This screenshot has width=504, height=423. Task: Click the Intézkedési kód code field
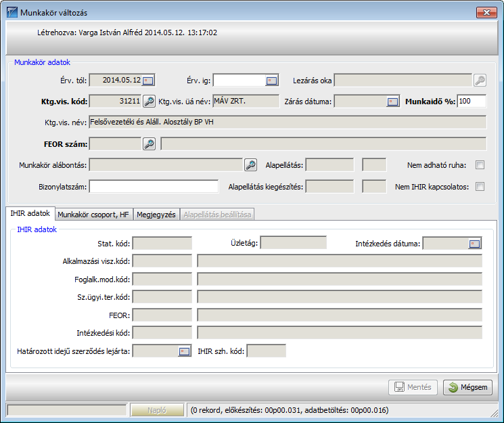coord(162,333)
